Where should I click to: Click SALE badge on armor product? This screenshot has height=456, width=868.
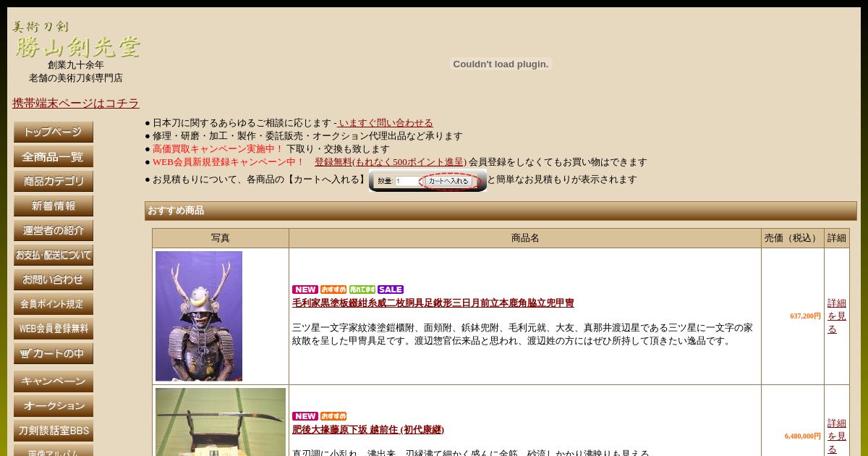click(391, 290)
